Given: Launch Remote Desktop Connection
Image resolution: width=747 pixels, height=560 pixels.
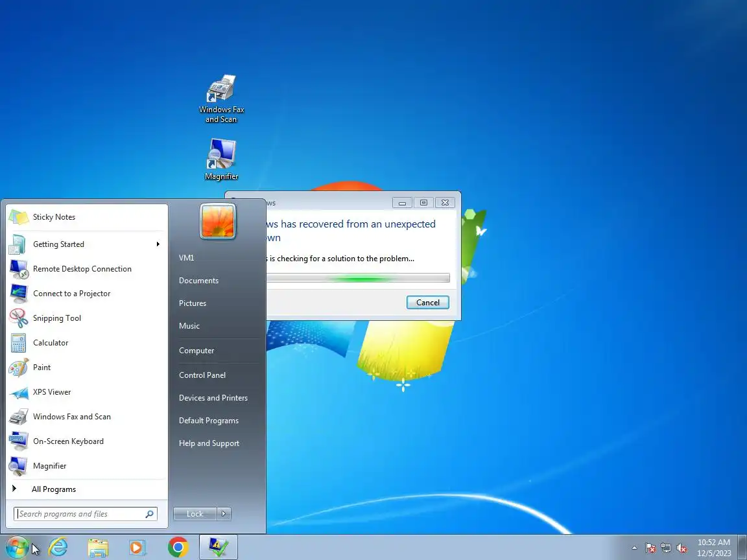Looking at the screenshot, I should point(87,269).
